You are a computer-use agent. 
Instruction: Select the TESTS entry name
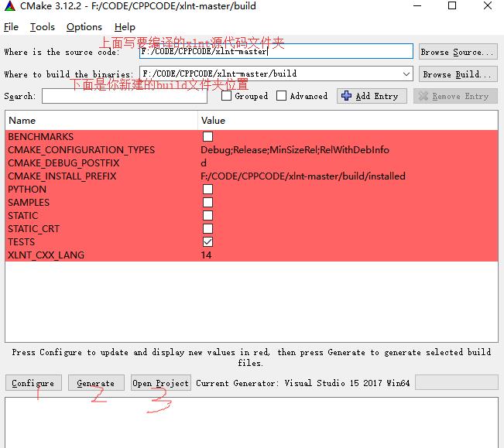point(21,242)
